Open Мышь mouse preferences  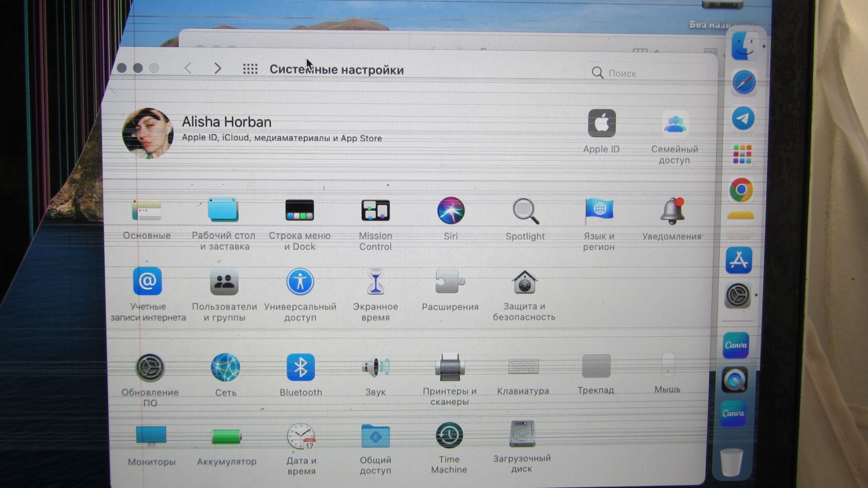668,365
